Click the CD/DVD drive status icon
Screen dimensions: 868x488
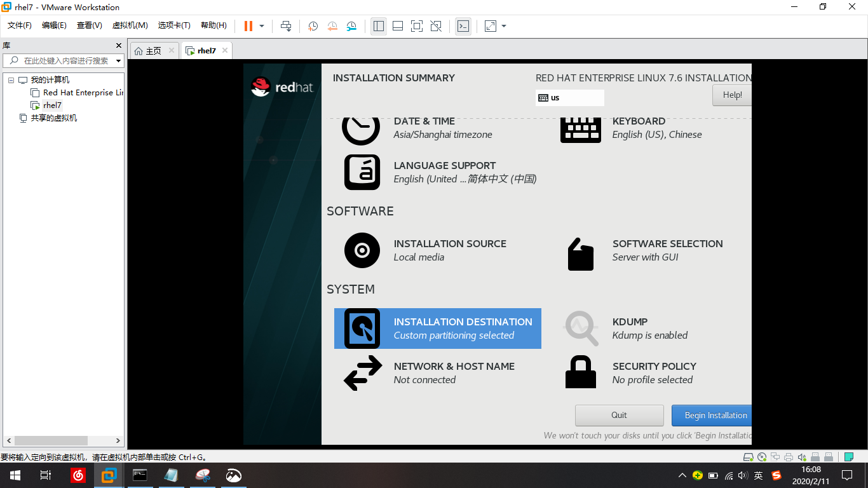click(x=762, y=457)
